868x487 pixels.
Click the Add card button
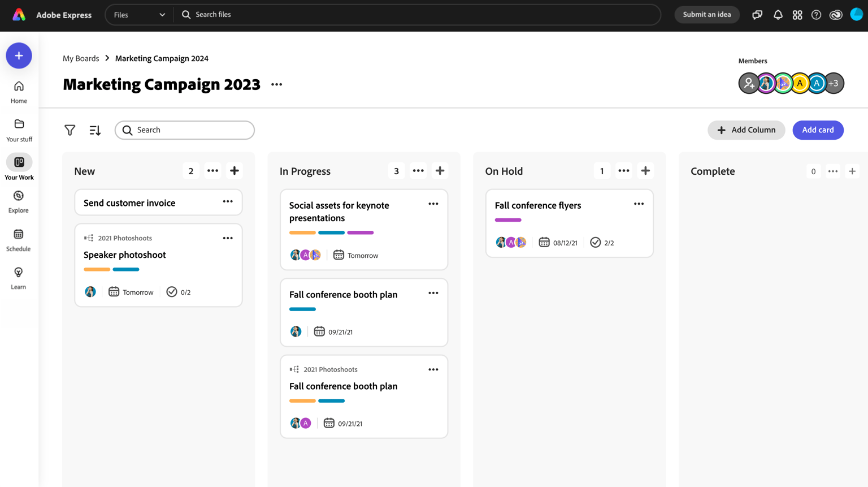click(818, 130)
